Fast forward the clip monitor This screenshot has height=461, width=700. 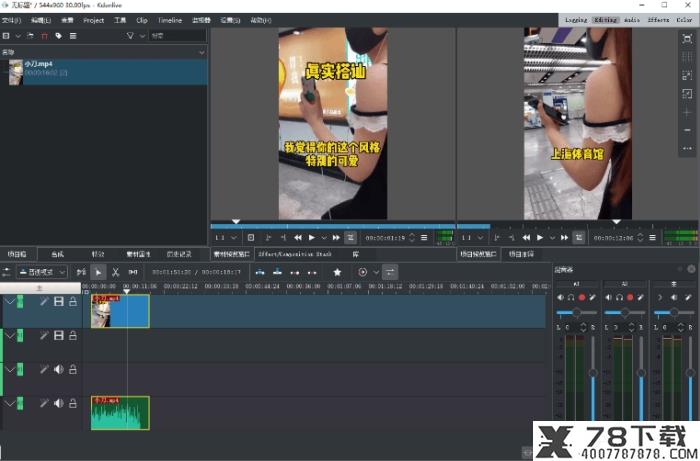click(x=336, y=237)
